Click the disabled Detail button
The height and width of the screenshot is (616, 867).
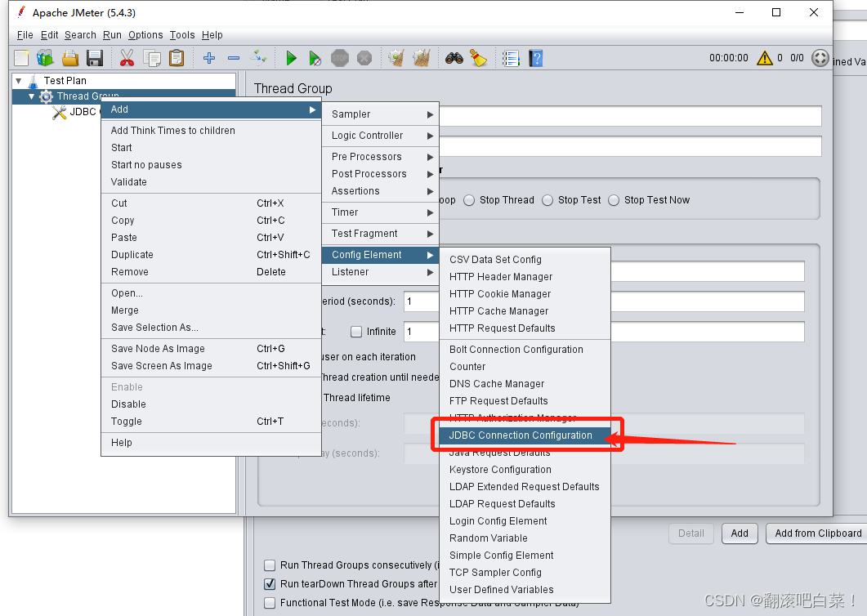pyautogui.click(x=690, y=533)
